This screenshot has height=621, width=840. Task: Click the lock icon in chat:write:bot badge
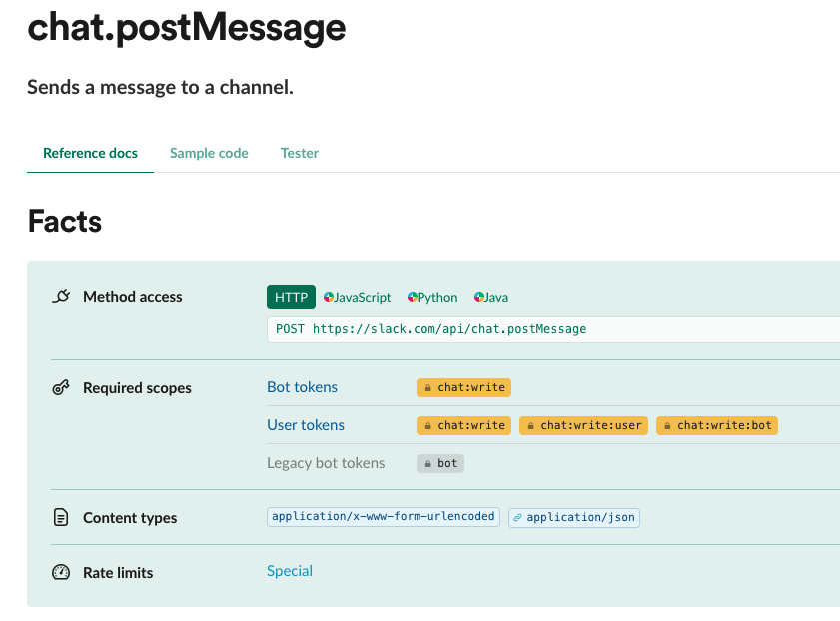pos(667,426)
